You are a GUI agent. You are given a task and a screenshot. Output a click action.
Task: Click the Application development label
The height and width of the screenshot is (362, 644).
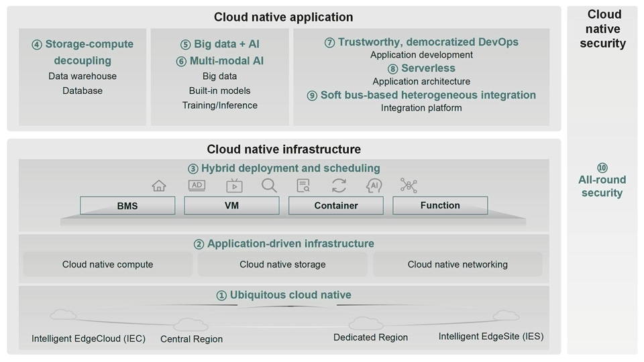(421, 54)
